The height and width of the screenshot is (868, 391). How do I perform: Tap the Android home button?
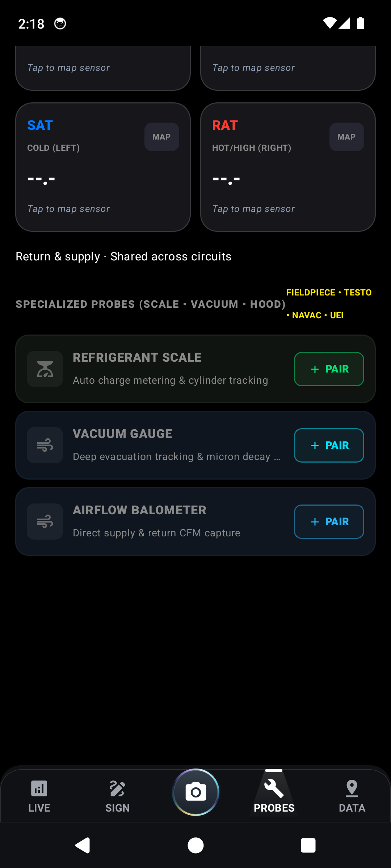point(195,845)
